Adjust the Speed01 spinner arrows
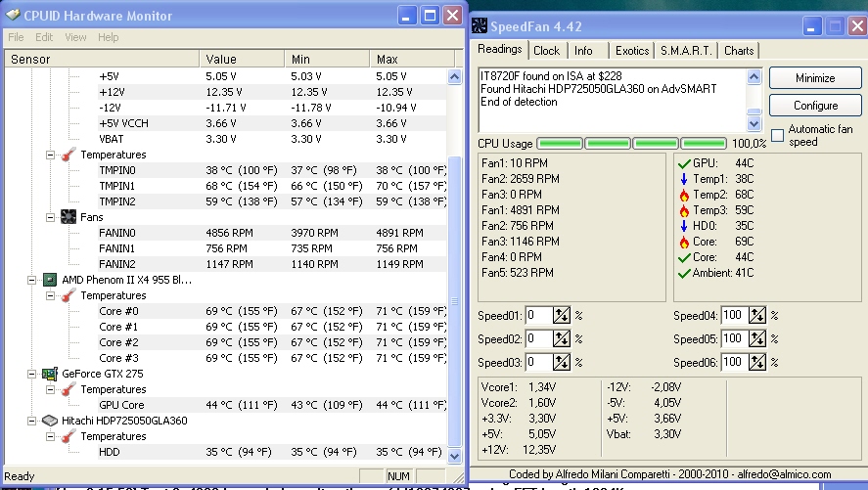Viewport: 868px width, 490px height. pos(562,315)
